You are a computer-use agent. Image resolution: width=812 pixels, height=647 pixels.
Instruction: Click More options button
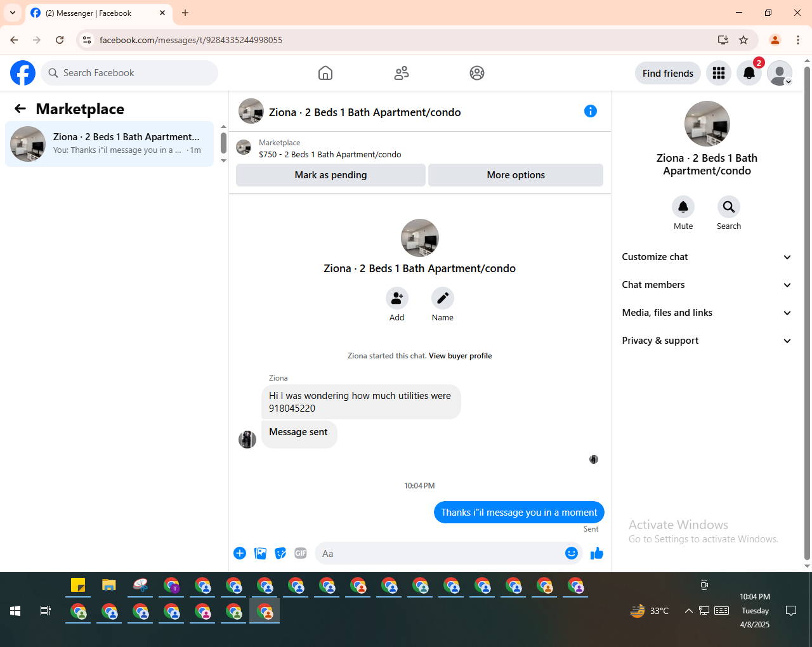pos(516,175)
